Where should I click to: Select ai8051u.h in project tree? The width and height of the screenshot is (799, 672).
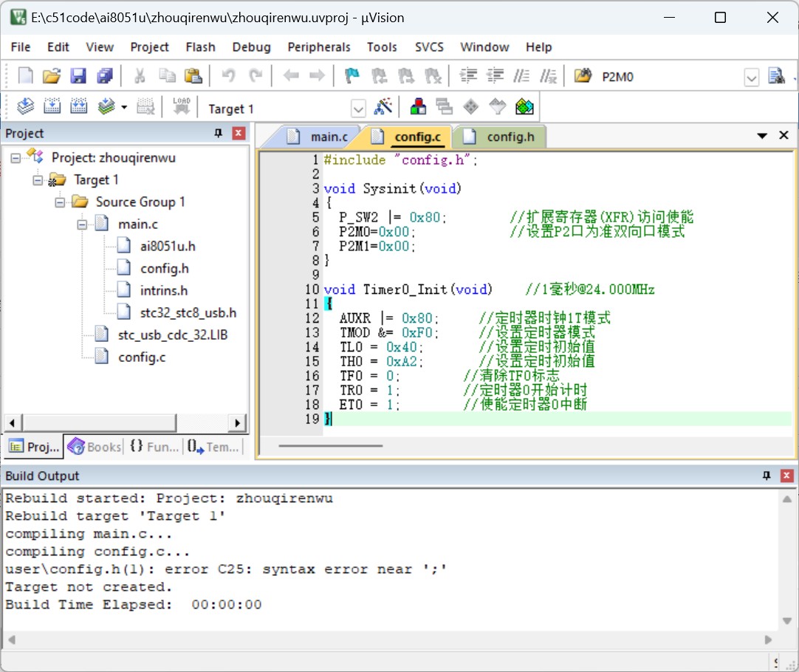pos(168,247)
